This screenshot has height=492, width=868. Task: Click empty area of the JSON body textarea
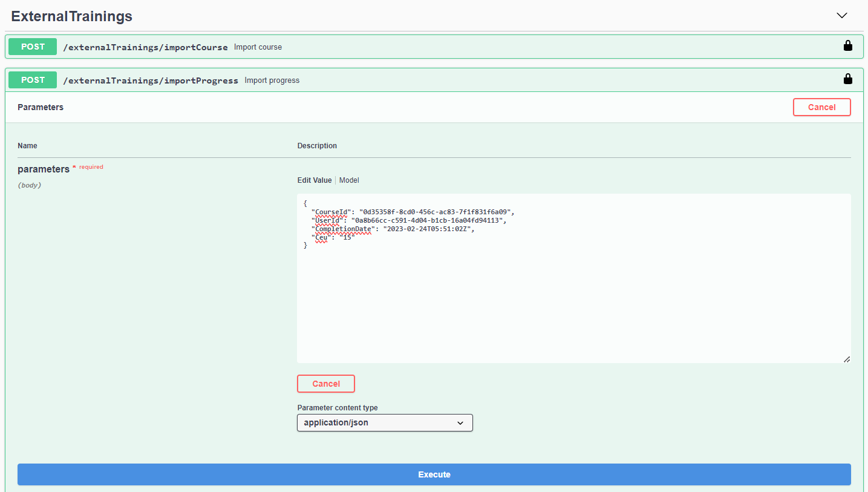(x=573, y=303)
